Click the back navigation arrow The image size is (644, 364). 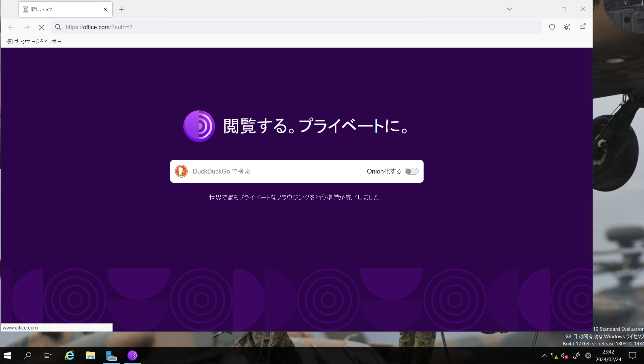[11, 27]
